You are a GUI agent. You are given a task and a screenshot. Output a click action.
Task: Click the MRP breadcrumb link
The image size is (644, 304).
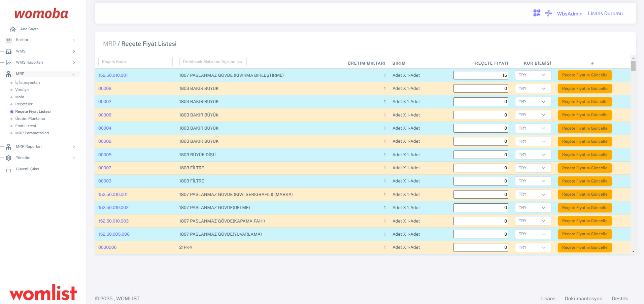click(x=109, y=44)
